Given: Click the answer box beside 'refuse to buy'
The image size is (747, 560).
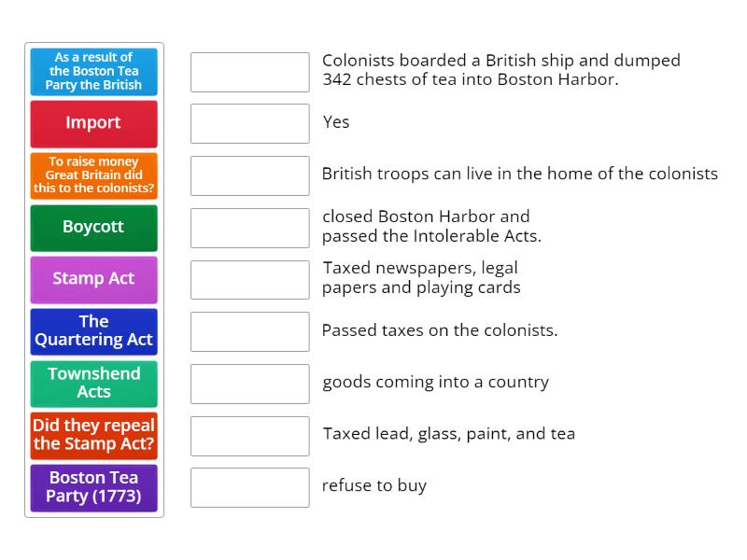Looking at the screenshot, I should click(249, 485).
